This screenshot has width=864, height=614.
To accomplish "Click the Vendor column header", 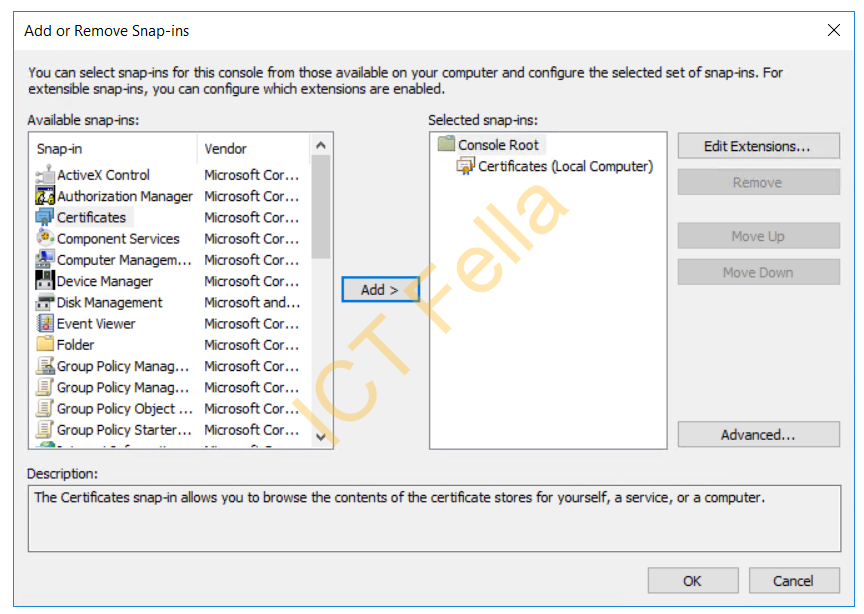I will 254,149.
